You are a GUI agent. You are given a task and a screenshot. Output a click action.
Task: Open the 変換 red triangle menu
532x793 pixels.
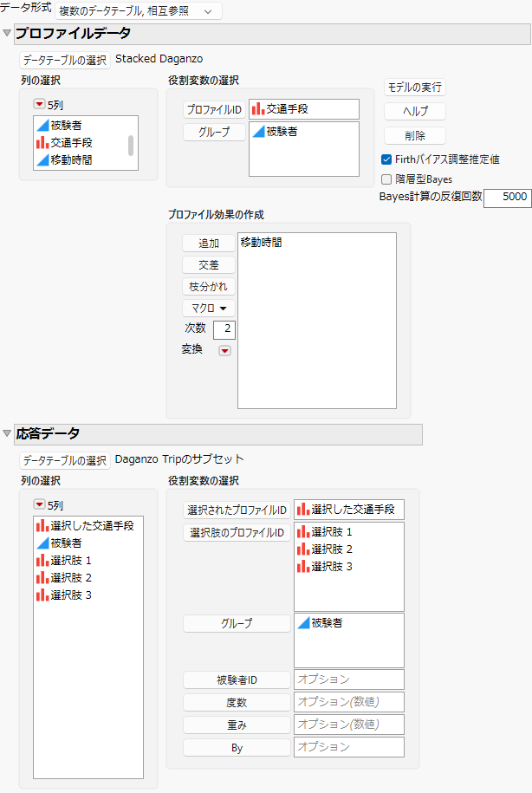coord(224,350)
